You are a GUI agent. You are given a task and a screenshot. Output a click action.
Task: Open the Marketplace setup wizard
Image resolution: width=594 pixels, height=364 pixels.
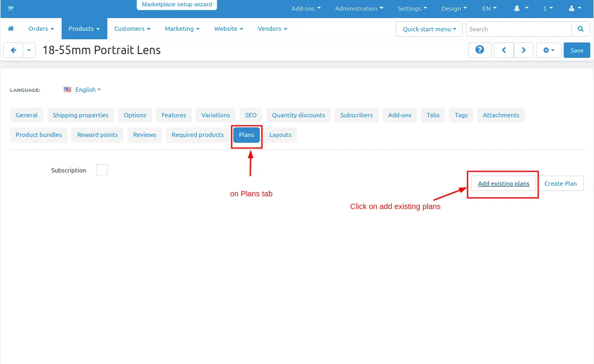click(177, 5)
